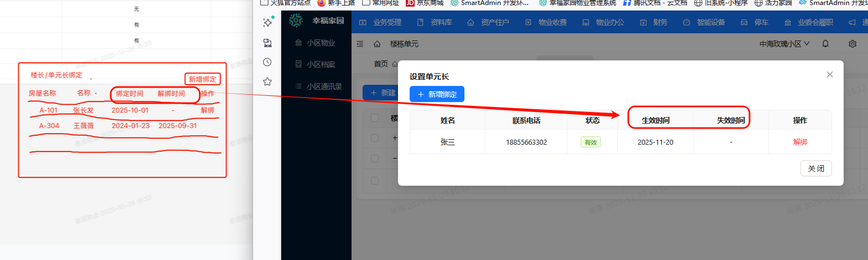868x260 pixels.
Task: Open the 活力家园 bookmark
Action: tap(773, 2)
